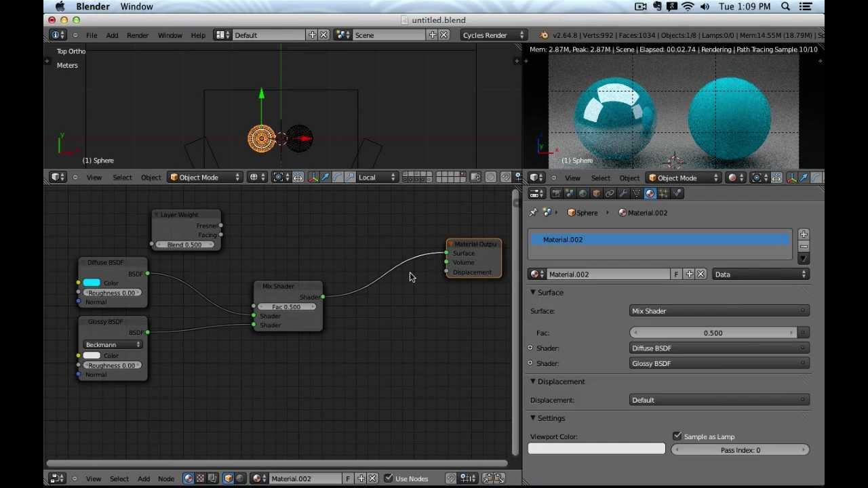Open the Material properties sphere tab
Viewport: 868px width, 488px height.
pos(650,193)
